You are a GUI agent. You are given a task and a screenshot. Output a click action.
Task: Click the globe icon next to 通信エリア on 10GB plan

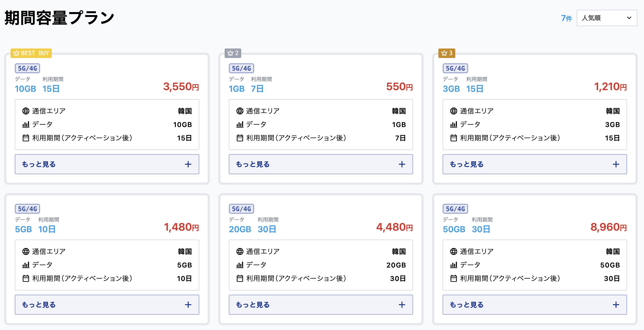click(26, 111)
